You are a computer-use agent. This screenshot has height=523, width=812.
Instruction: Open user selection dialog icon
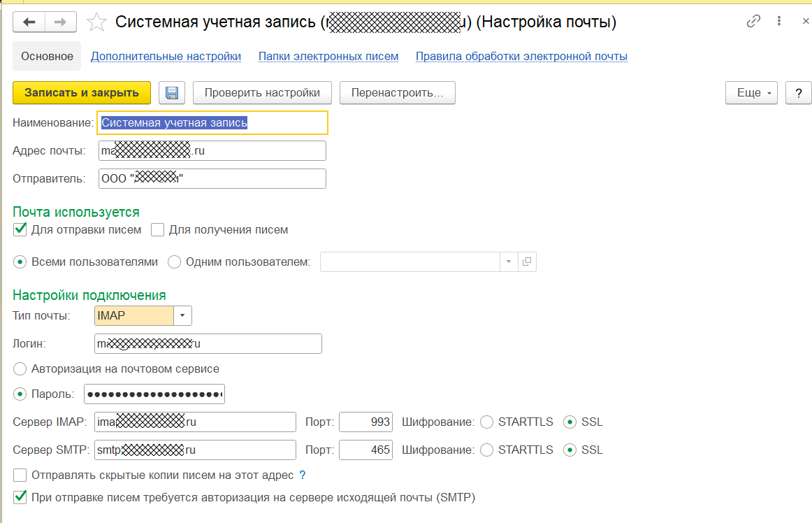tap(527, 262)
